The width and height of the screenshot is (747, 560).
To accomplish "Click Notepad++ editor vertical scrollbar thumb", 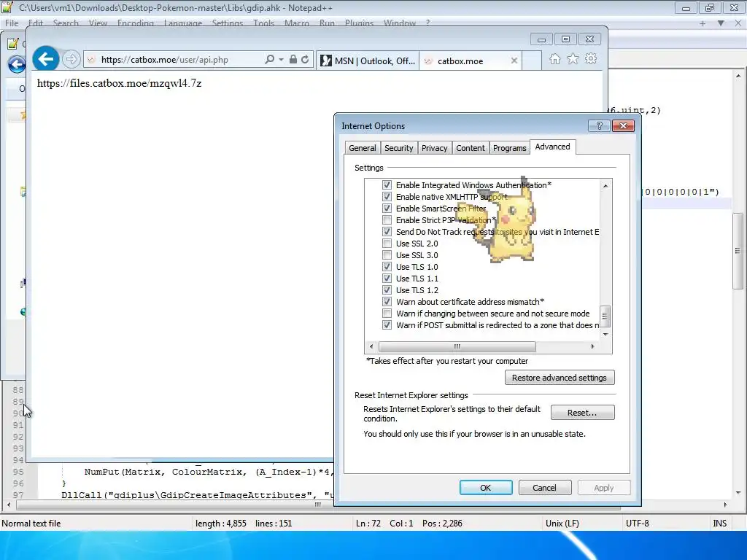I will (x=738, y=251).
